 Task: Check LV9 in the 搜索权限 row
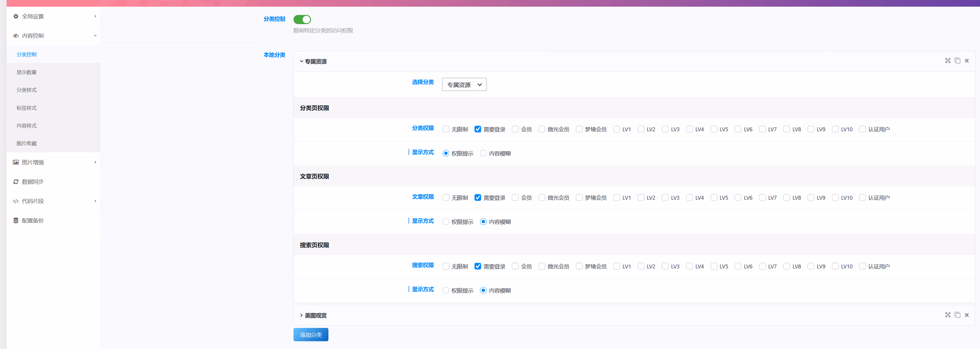click(x=811, y=266)
